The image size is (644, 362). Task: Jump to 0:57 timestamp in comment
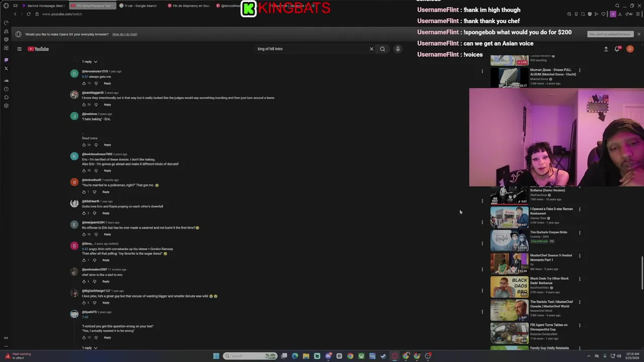(x=85, y=76)
